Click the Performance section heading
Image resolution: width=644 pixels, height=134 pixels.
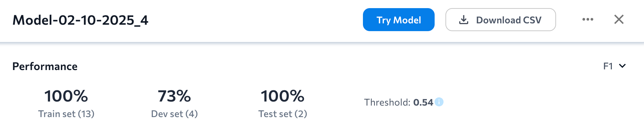(x=45, y=66)
